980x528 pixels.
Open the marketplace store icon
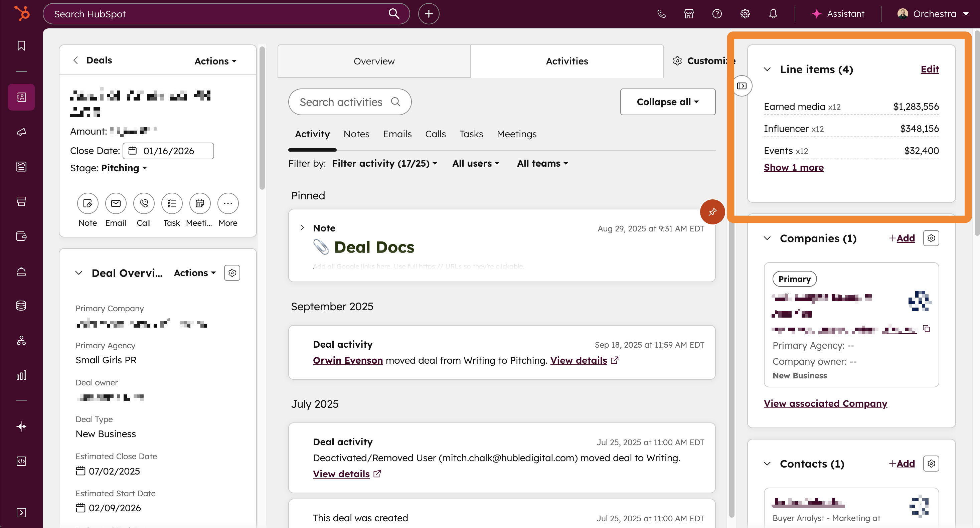689,14
